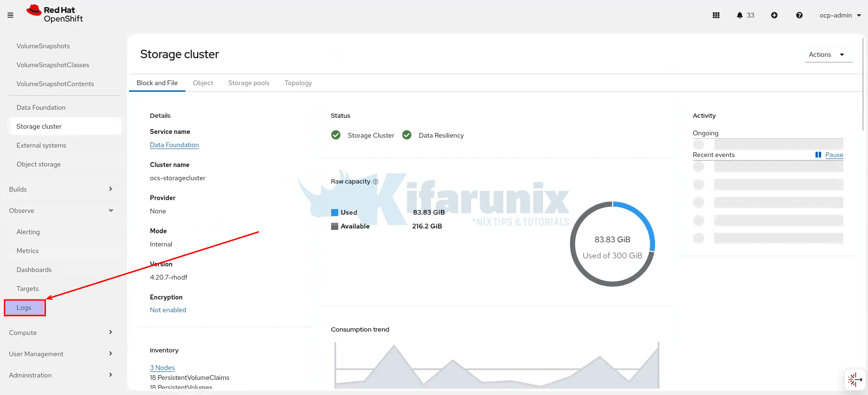
Task: Click the Raw capacity help icon
Action: 376,182
